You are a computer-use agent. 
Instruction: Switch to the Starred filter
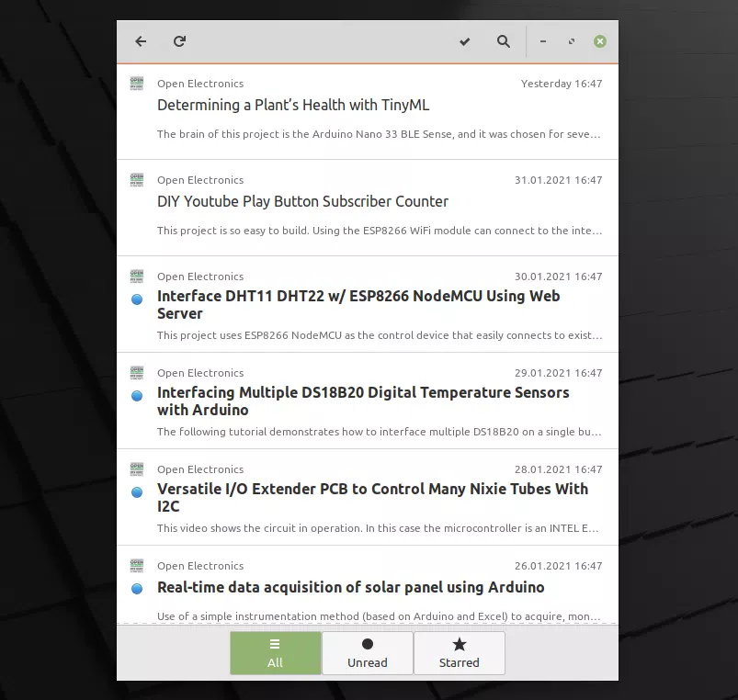(x=460, y=653)
